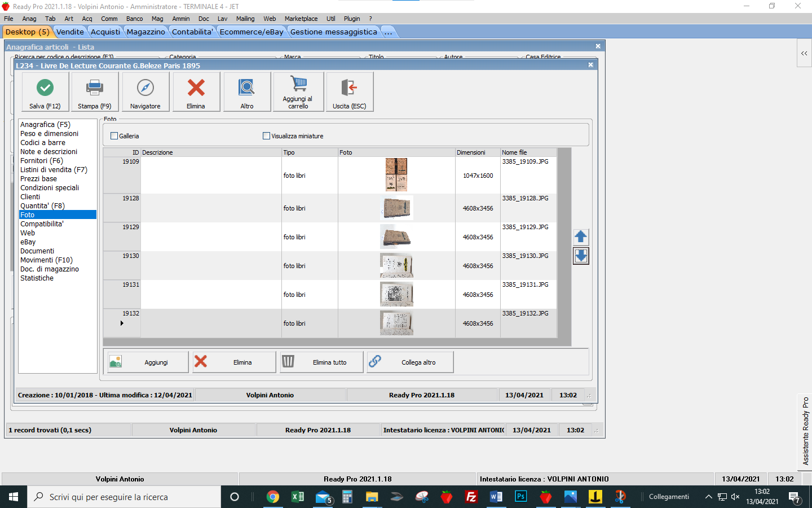812x508 pixels.
Task: Open Gestione messaggistica tab
Action: tap(334, 32)
